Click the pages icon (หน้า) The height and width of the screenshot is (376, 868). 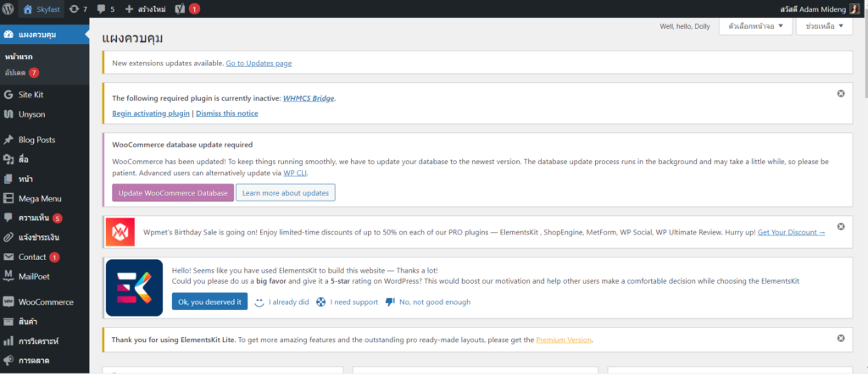click(x=8, y=179)
